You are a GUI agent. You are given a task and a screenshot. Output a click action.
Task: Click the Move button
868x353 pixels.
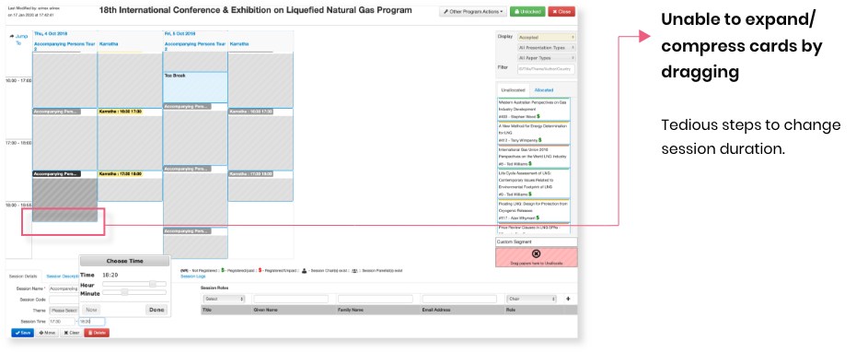click(x=47, y=333)
